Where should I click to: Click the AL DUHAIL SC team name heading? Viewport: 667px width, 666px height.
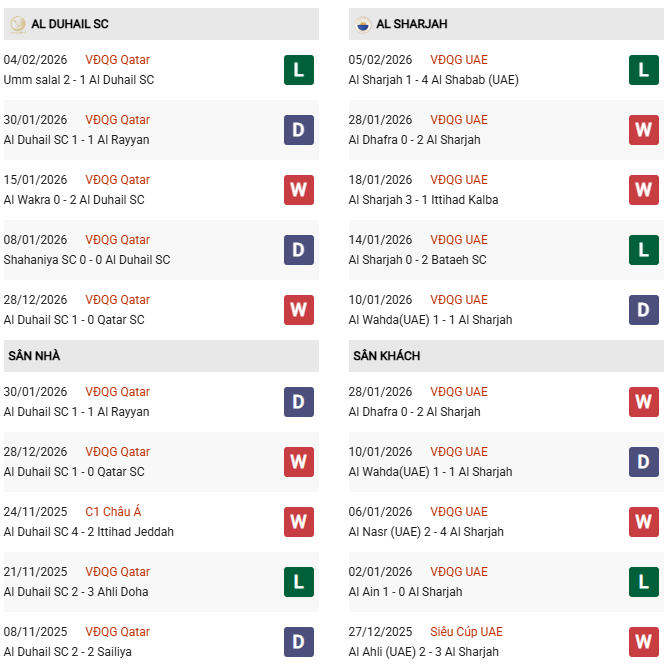point(70,23)
